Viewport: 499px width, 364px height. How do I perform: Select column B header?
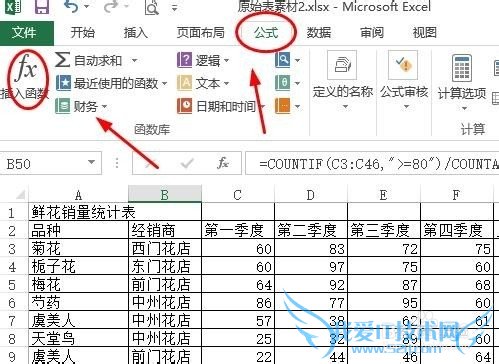pyautogui.click(x=165, y=195)
